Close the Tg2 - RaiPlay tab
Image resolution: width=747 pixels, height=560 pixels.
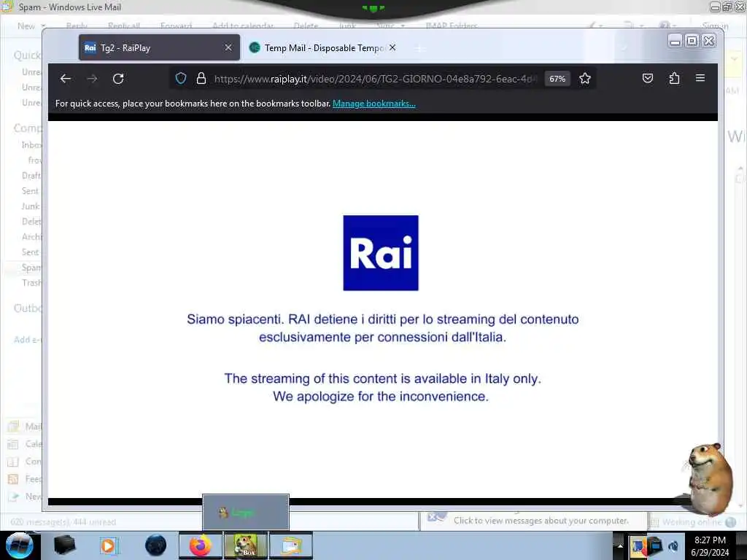click(x=228, y=47)
